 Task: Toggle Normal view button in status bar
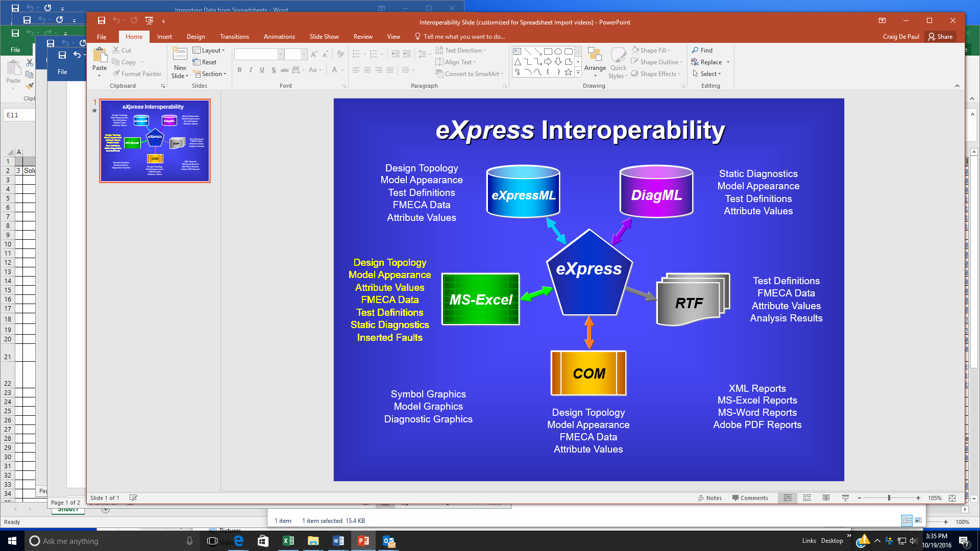pyautogui.click(x=788, y=498)
